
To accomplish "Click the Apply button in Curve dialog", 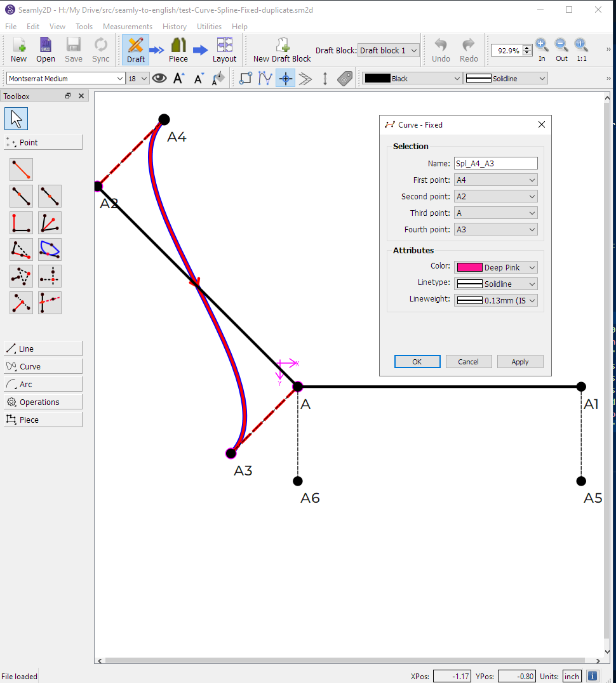I will (519, 362).
